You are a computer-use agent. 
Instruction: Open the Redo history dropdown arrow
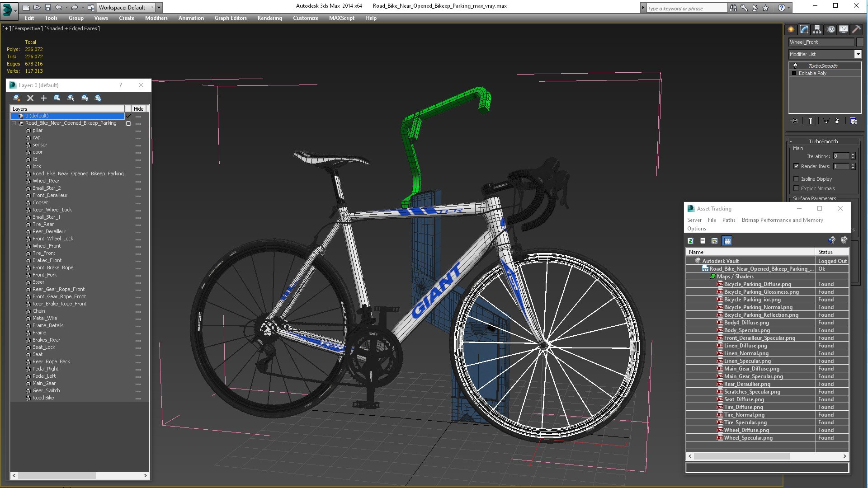click(x=83, y=8)
